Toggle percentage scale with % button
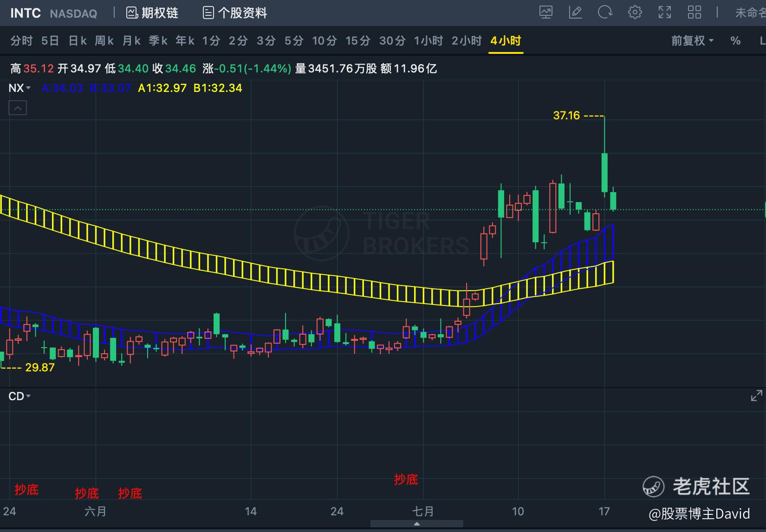 coord(735,41)
